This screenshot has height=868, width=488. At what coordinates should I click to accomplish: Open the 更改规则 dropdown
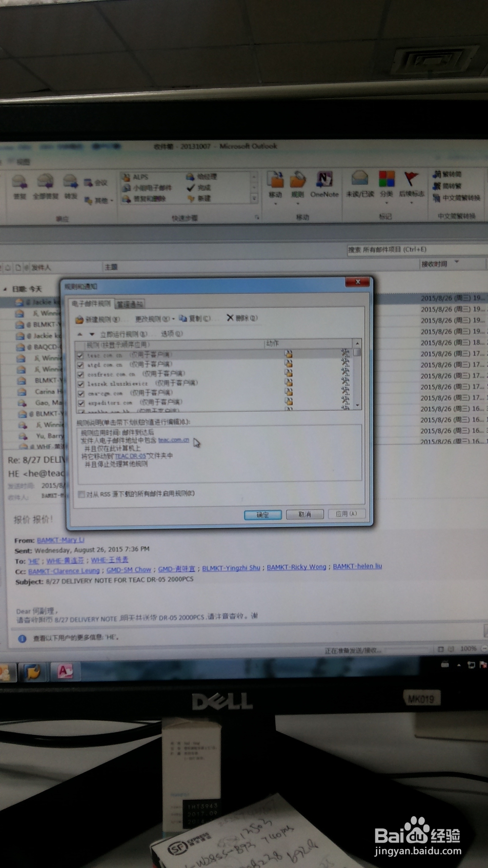click(154, 319)
